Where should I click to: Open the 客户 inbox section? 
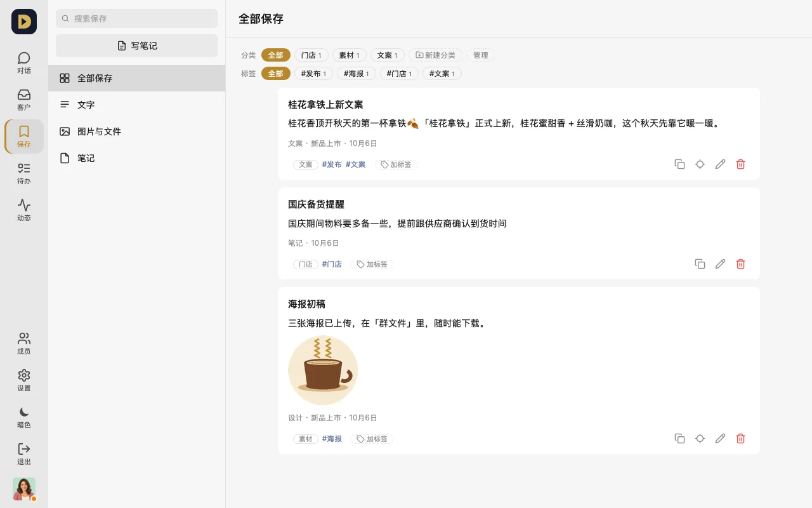(x=24, y=100)
